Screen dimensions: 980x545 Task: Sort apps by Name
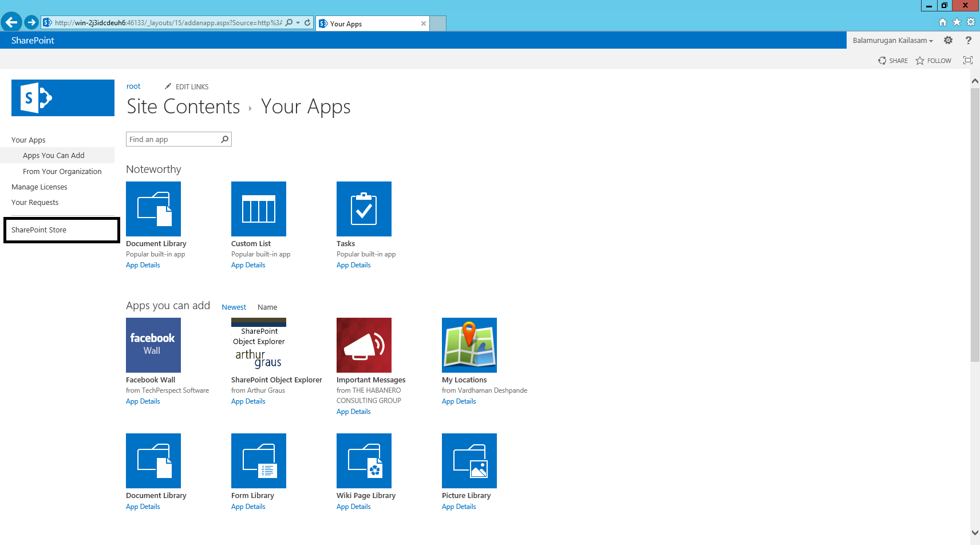point(267,307)
